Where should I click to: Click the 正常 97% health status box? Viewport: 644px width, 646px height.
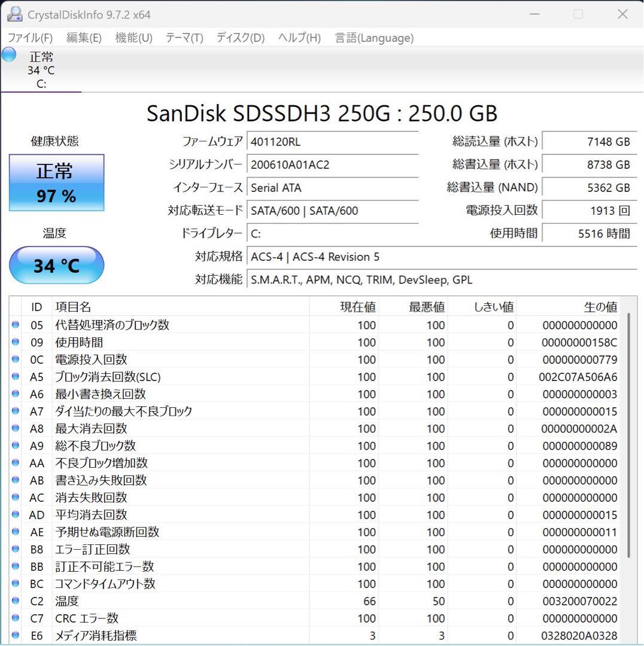tap(56, 182)
